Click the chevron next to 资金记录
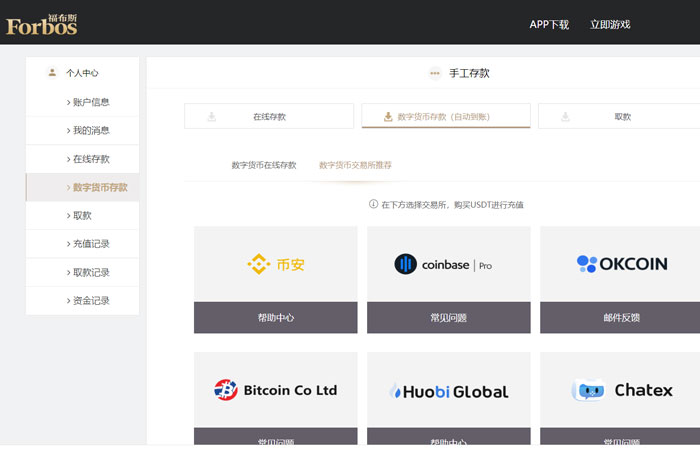The width and height of the screenshot is (700, 453). coord(68,301)
